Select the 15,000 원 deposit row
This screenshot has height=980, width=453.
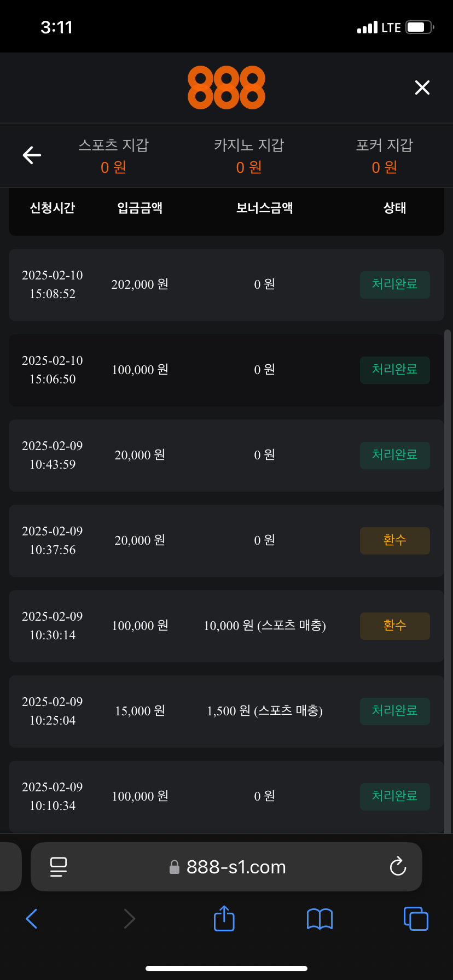click(x=219, y=711)
